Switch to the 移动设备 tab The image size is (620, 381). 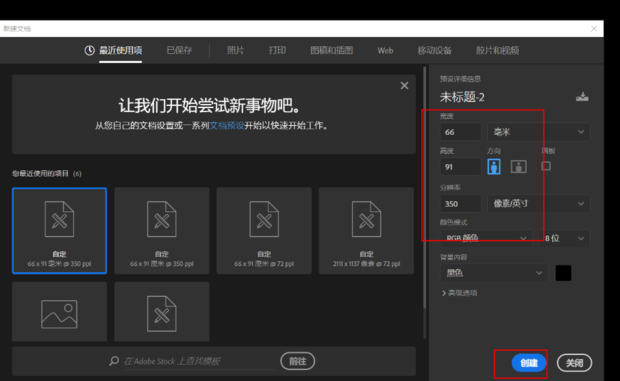435,50
